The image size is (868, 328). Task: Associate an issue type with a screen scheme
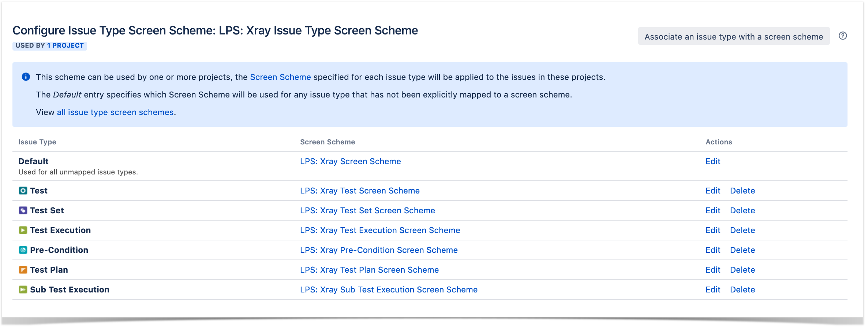click(x=734, y=36)
